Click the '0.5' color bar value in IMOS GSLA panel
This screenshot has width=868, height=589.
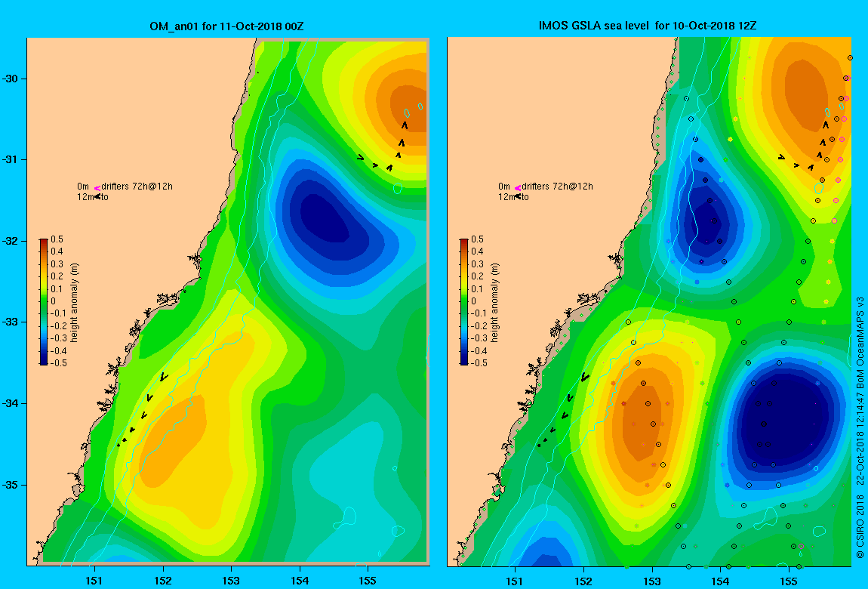coord(477,239)
